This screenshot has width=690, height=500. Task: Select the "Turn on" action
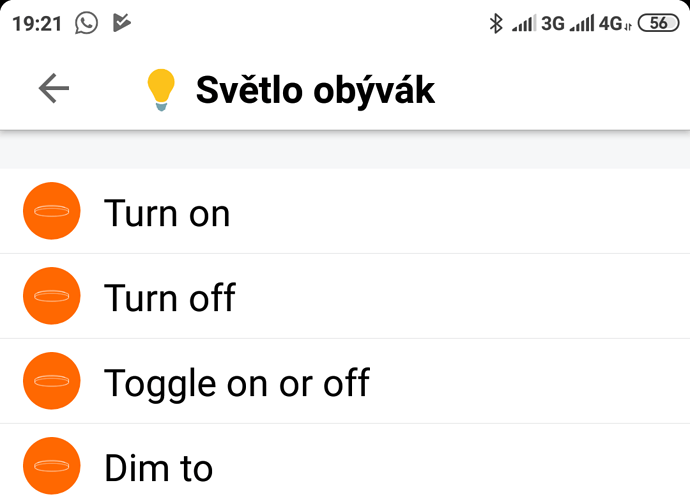[x=167, y=213]
